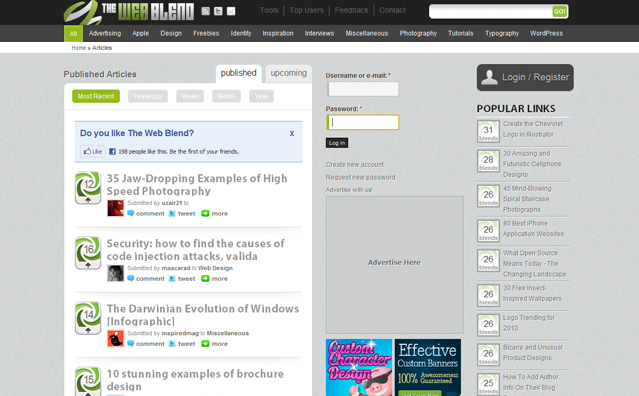Open inspiredmag avatar thumbnail
Screen dimensions: 639x396
click(x=115, y=338)
